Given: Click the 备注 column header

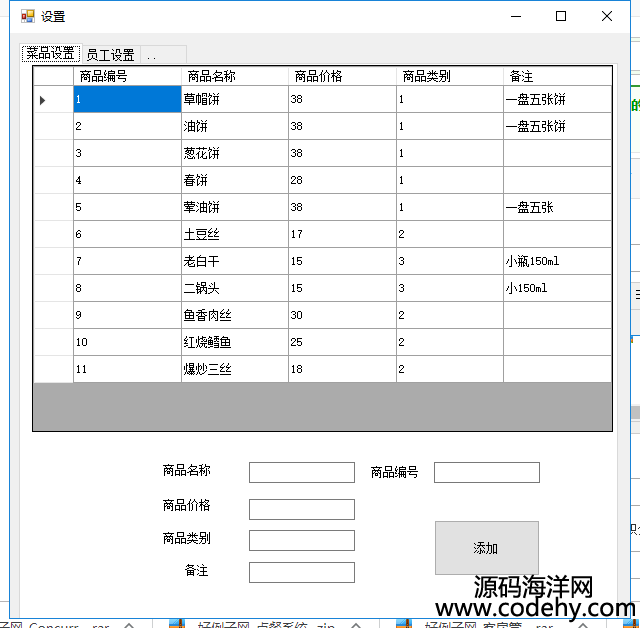Looking at the screenshot, I should point(558,76).
